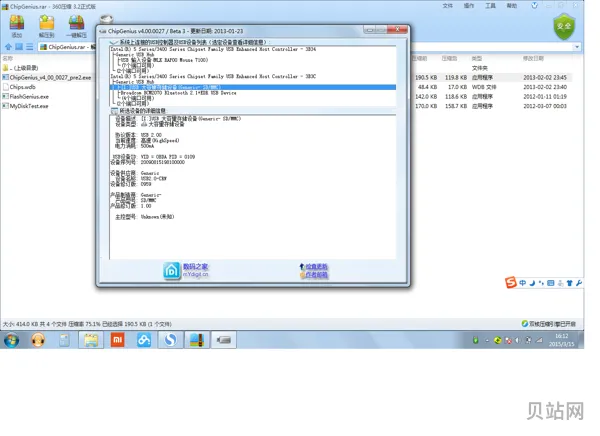600x436 pixels.
Task: Select ChipGenius_v4_00_0027_pre2.exe in file list
Action: (47, 77)
